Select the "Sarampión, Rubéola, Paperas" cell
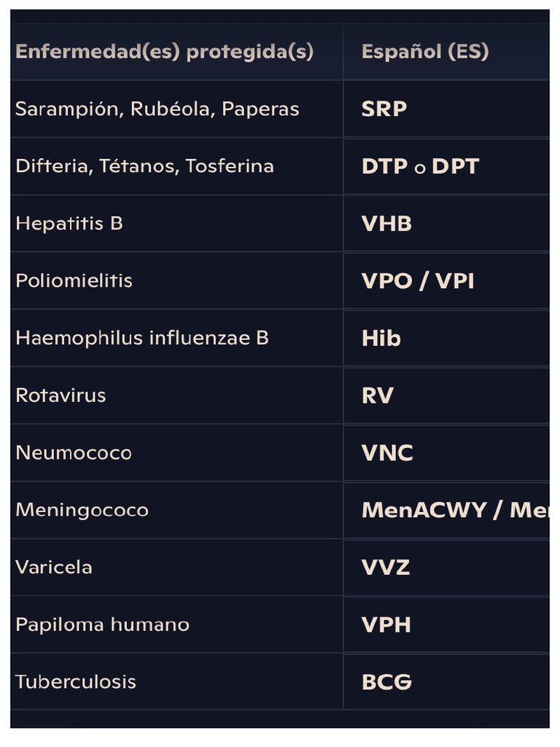The image size is (560, 747). [x=157, y=109]
